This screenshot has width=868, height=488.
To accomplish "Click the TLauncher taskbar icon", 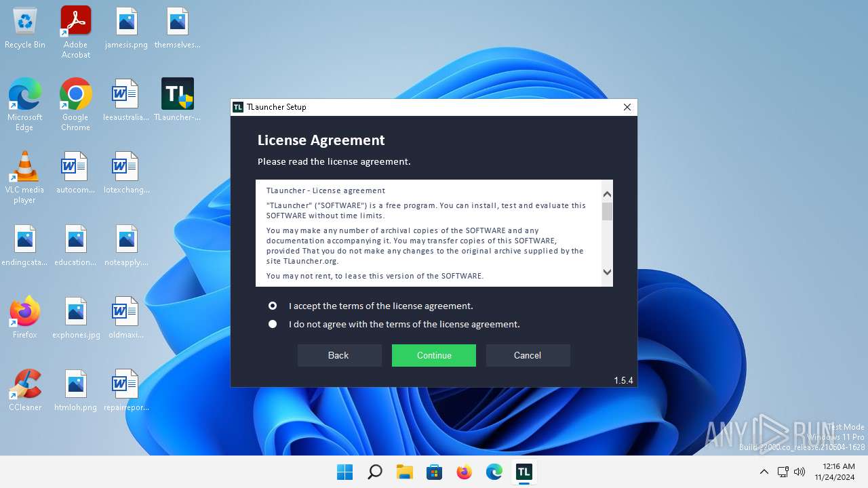I will [x=524, y=472].
